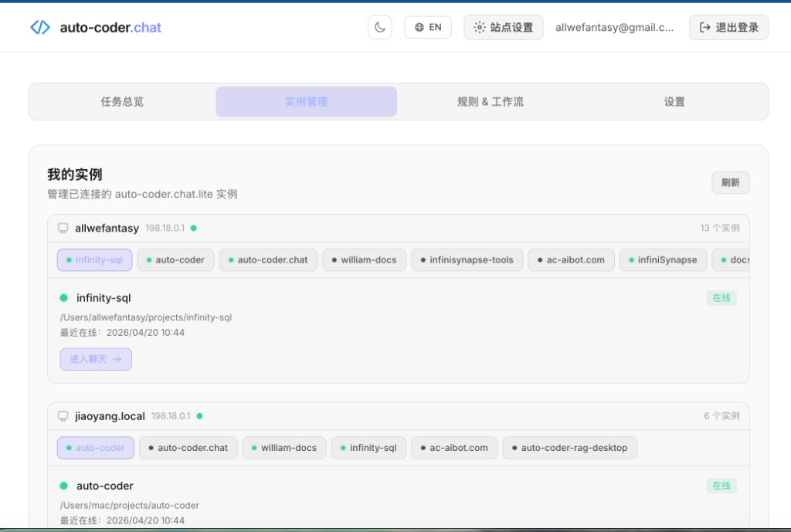Viewport: 791px width, 532px height.
Task: Select the auto-coder chip under allwefantasy
Action: pyautogui.click(x=175, y=259)
